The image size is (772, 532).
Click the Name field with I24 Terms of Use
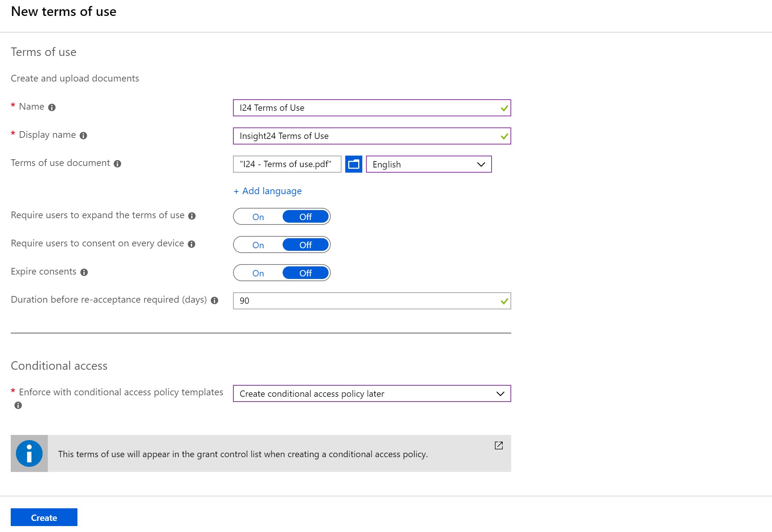(x=372, y=108)
